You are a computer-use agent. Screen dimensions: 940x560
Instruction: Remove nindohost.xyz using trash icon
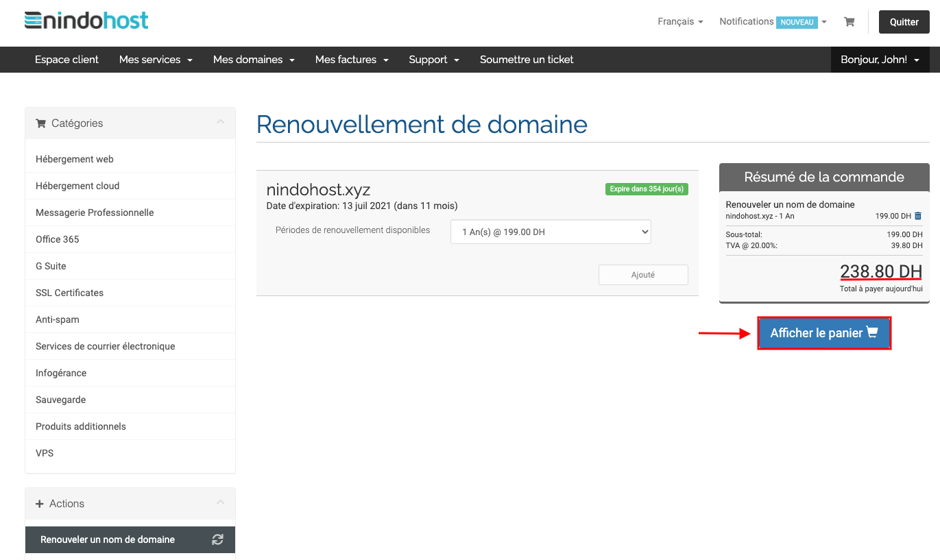pyautogui.click(x=918, y=216)
